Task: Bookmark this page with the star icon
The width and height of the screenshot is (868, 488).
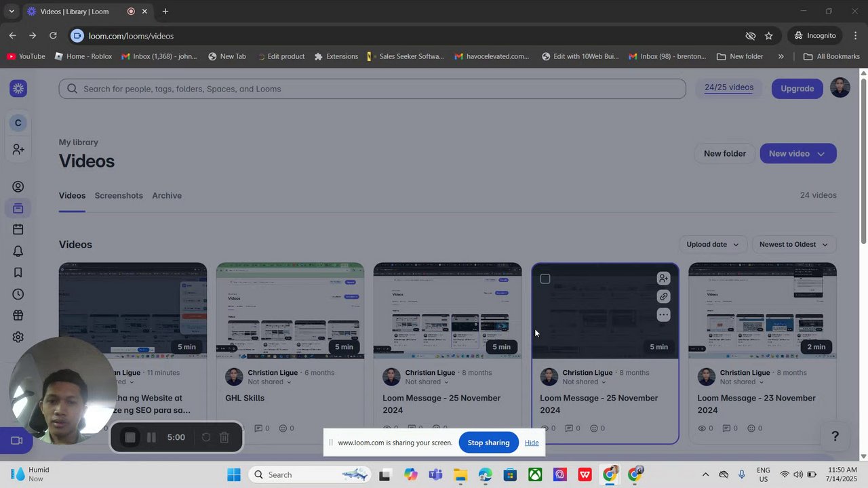Action: [x=768, y=36]
